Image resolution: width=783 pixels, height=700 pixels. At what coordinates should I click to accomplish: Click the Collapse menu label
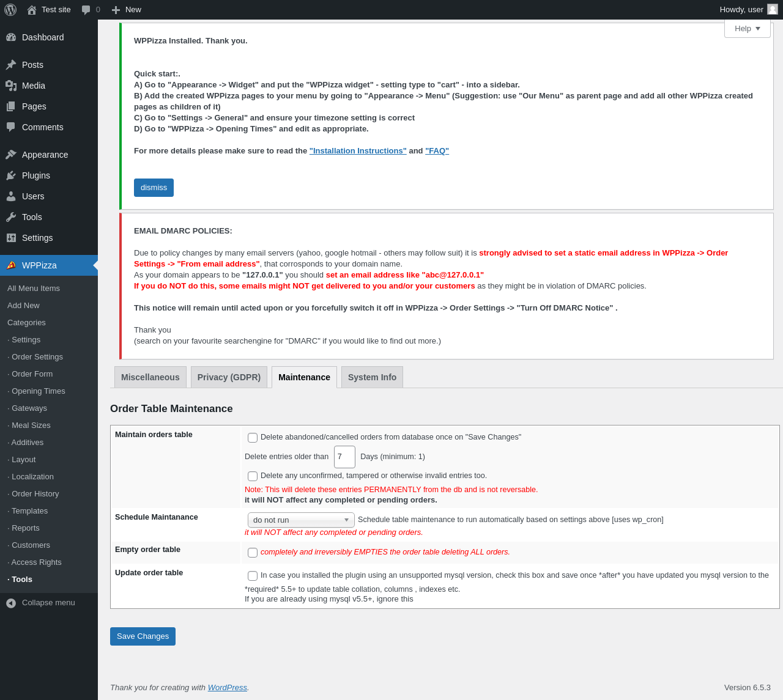(x=48, y=603)
